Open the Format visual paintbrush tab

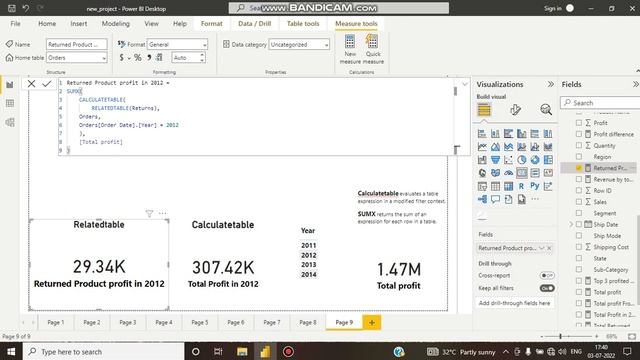pos(515,110)
